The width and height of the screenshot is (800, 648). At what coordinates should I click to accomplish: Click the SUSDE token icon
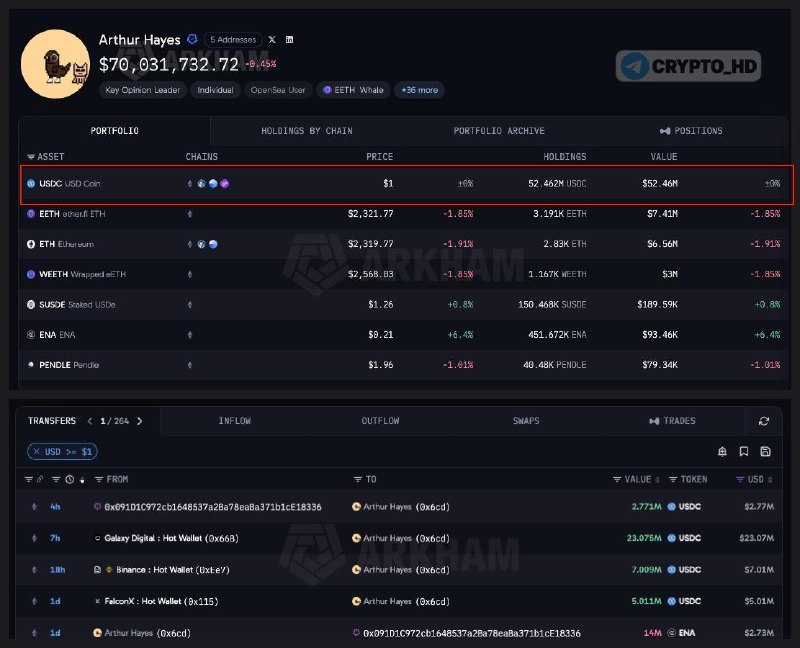pos(31,305)
